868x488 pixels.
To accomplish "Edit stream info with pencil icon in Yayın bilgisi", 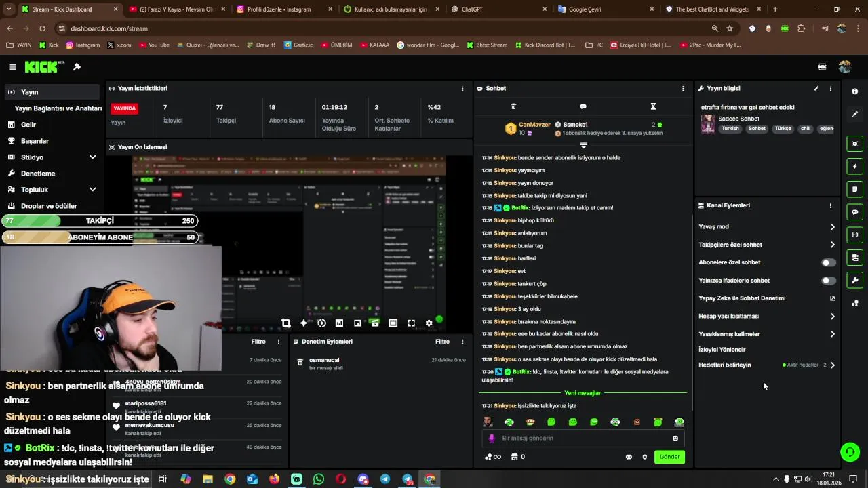I will click(816, 89).
